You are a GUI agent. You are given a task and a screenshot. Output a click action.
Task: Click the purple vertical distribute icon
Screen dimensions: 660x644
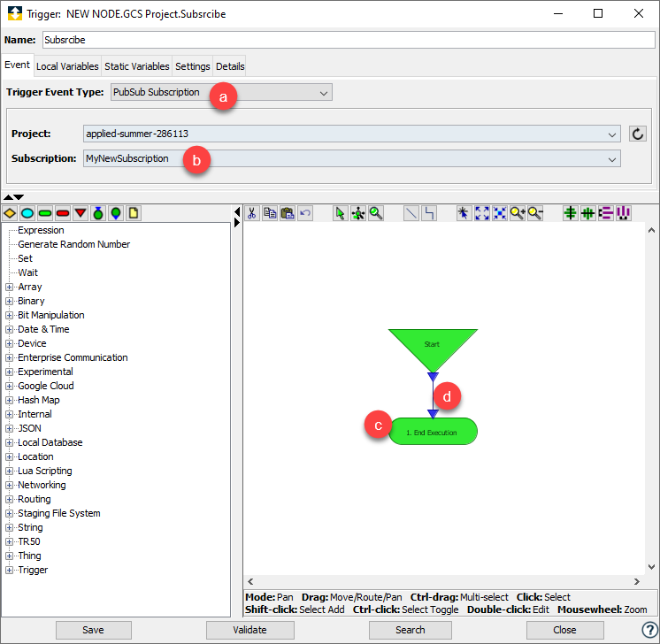point(624,213)
